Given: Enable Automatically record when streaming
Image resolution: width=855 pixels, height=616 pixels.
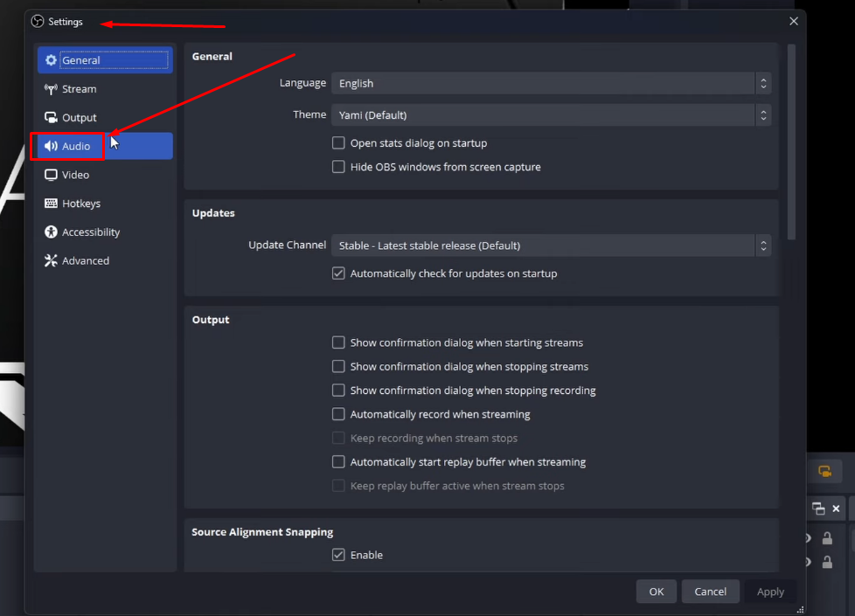Looking at the screenshot, I should pyautogui.click(x=338, y=414).
